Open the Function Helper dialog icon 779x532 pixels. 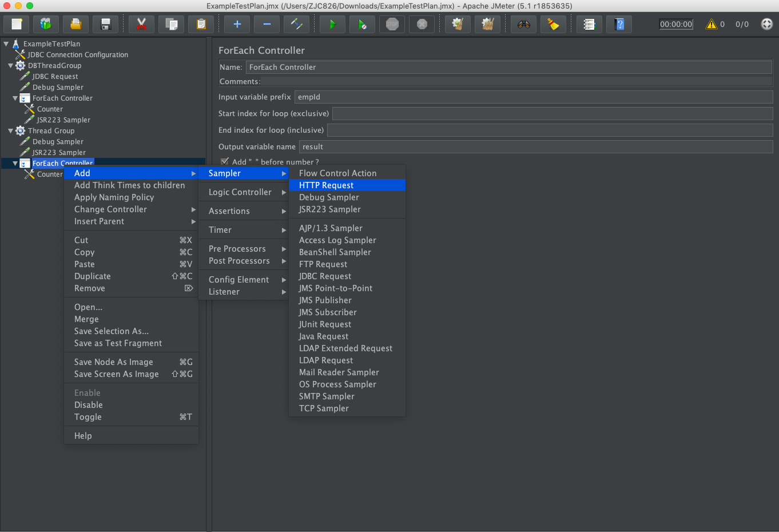[x=589, y=24]
